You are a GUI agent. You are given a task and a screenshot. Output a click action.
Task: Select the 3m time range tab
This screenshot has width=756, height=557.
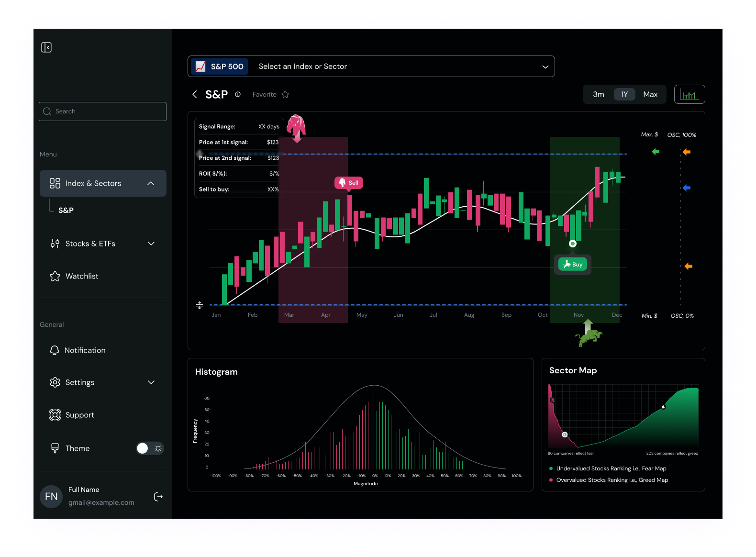click(x=599, y=94)
